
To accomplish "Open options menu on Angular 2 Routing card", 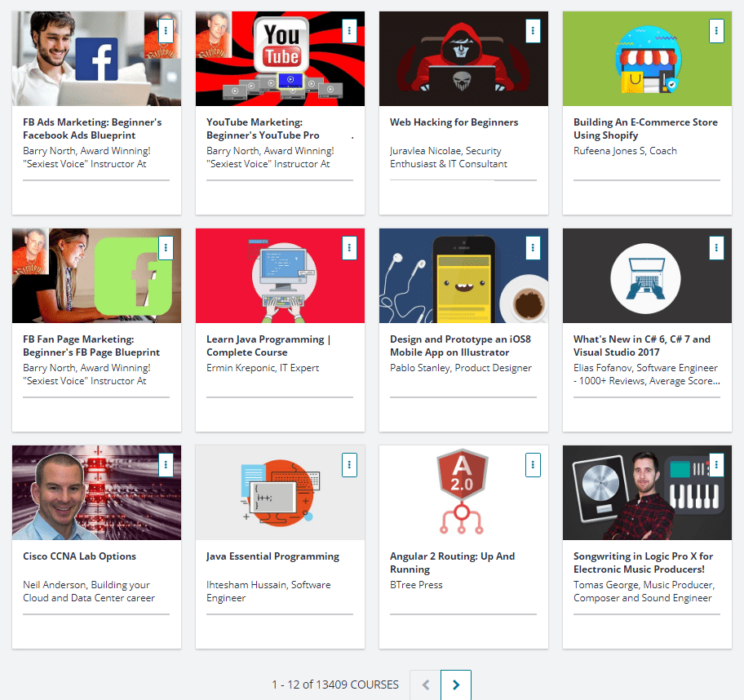I will point(533,464).
